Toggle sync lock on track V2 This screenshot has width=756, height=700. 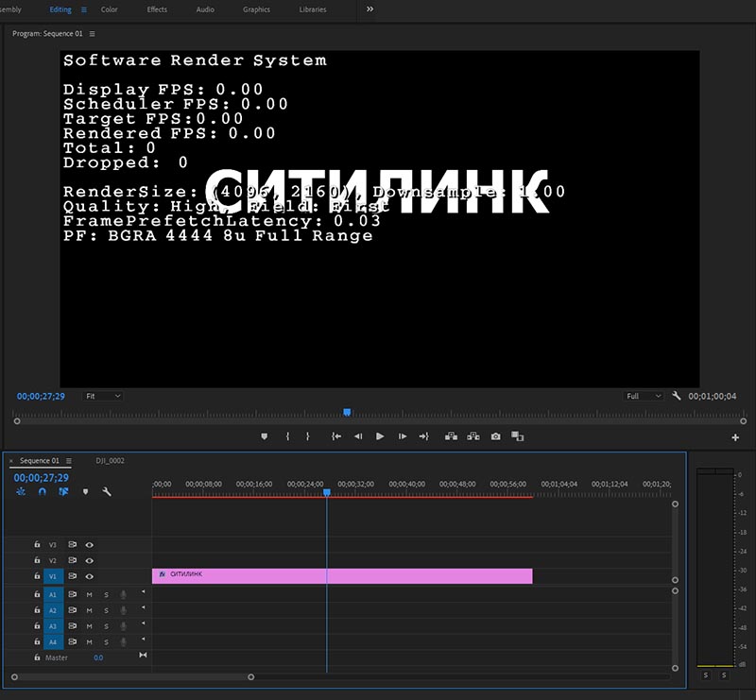coord(73,560)
